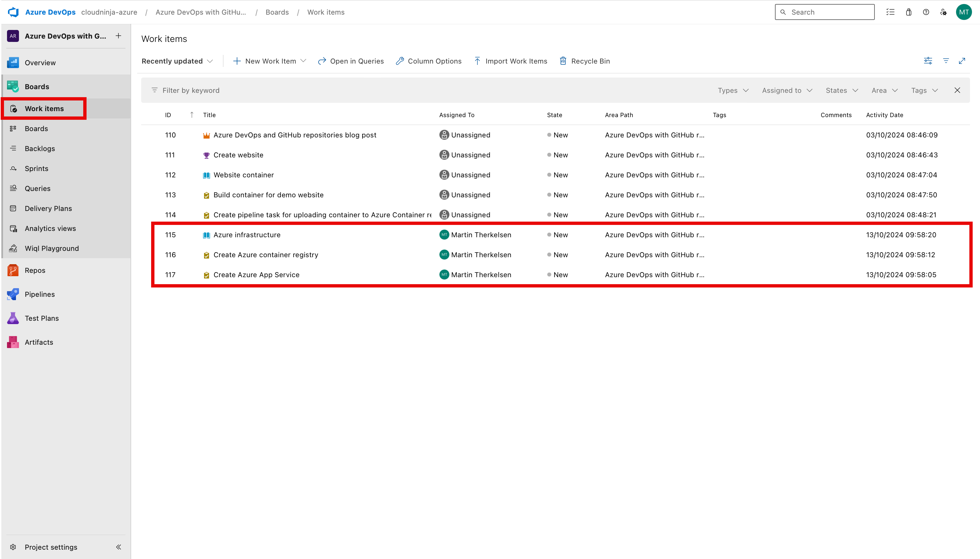Expand the Tags filter dropdown

point(924,90)
